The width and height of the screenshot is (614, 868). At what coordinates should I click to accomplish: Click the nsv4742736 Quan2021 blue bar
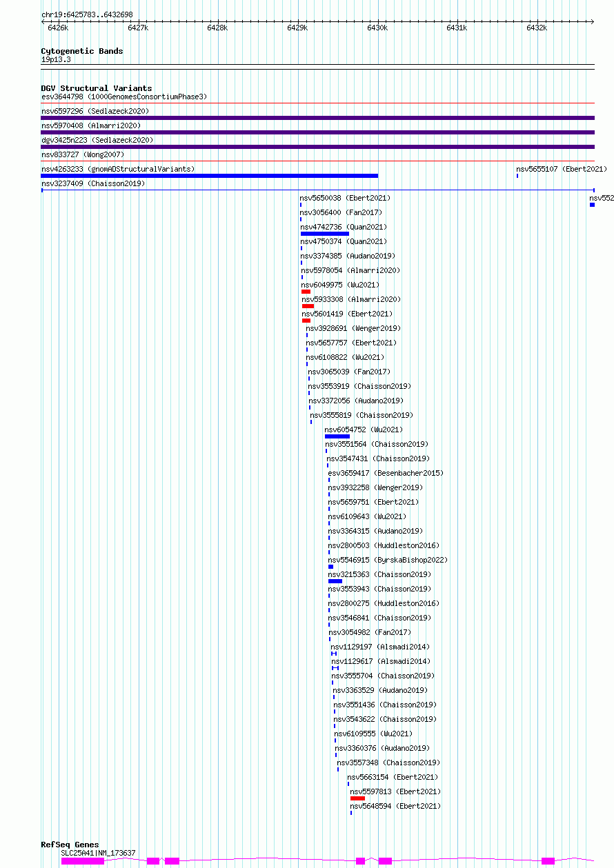tap(325, 234)
